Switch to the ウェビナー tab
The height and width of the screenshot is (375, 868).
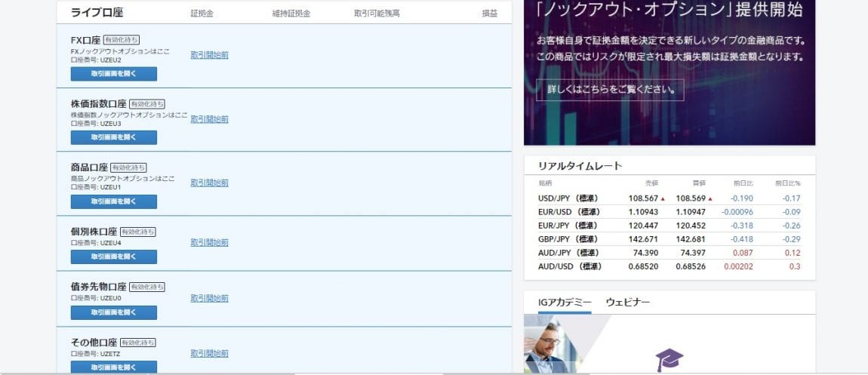coord(627,303)
